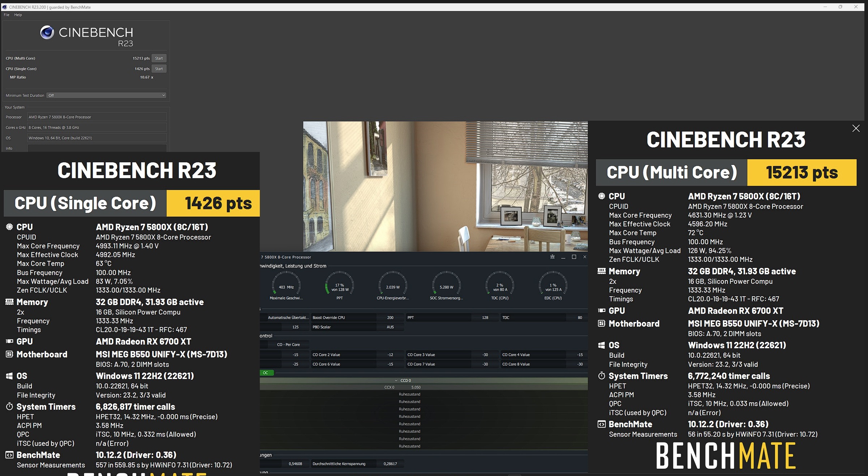
Task: Click the TDC (CPU) gauge
Action: pyautogui.click(x=499, y=286)
